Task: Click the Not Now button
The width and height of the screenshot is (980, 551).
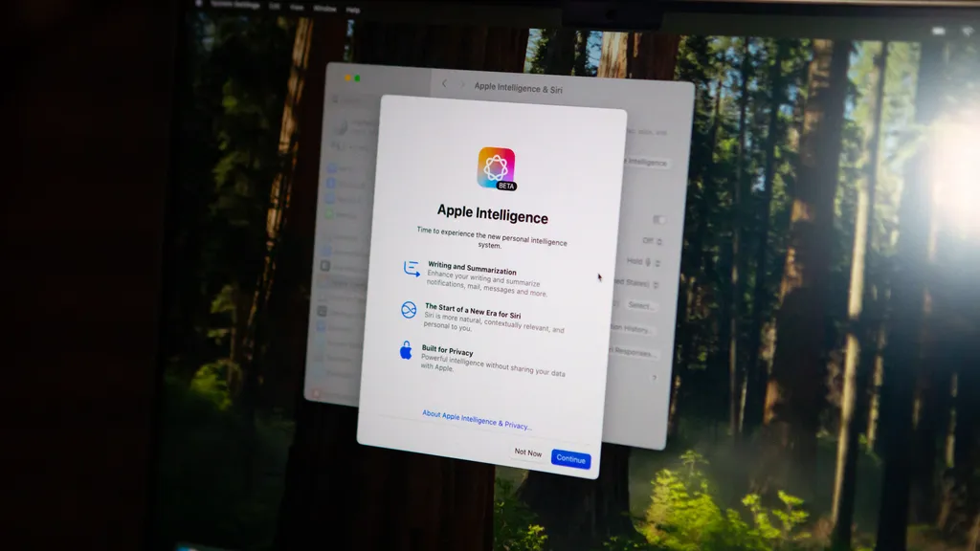Action: [x=527, y=452]
